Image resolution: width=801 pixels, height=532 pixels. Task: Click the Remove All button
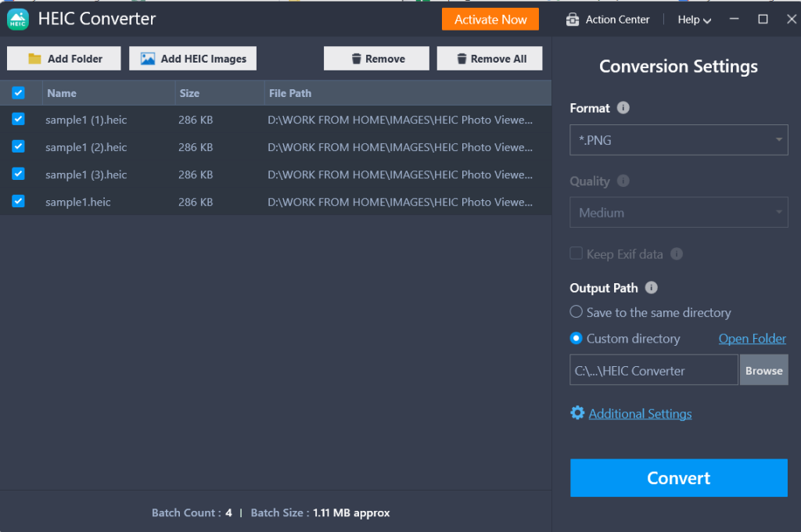tap(490, 59)
